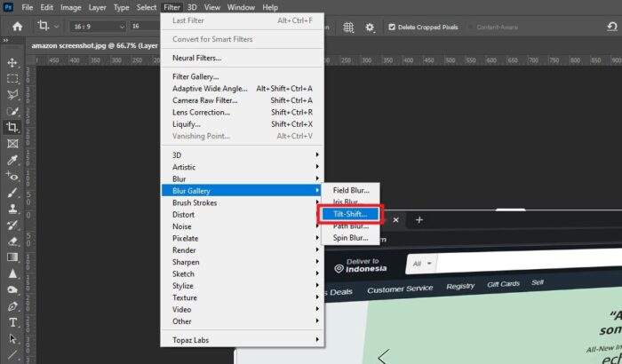Choose Tilt-Shift from Blur Gallery
Screen dimensions: 622x364
click(x=350, y=214)
